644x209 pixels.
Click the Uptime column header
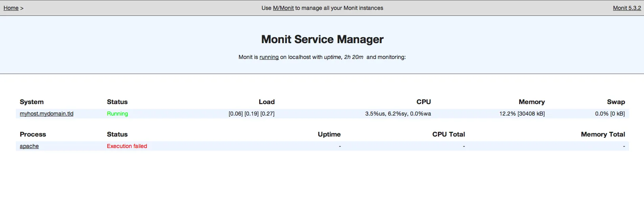pyautogui.click(x=329, y=134)
